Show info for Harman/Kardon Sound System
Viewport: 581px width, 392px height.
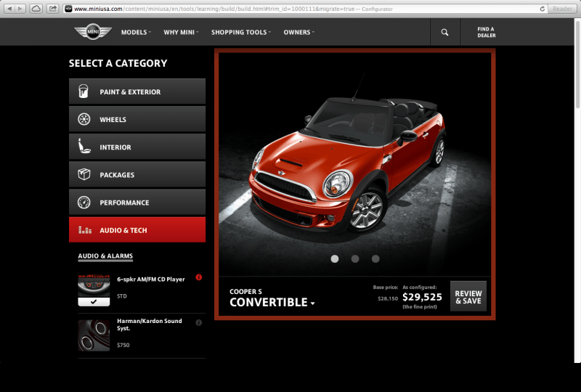click(x=198, y=323)
